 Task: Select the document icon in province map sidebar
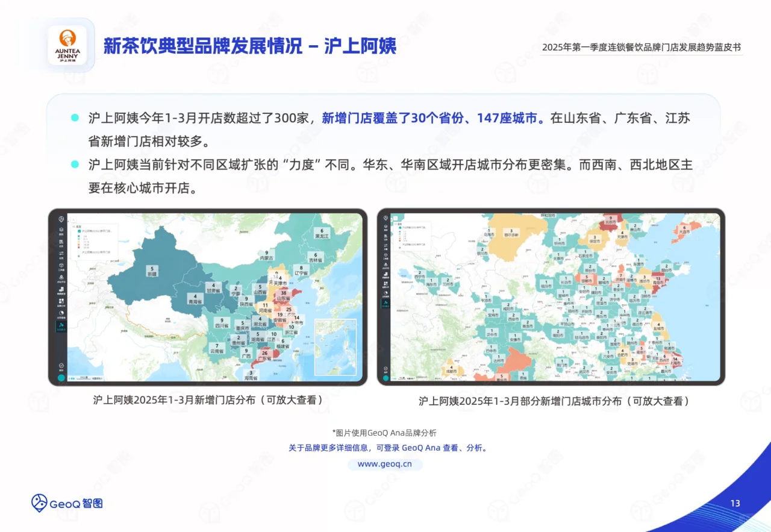(x=61, y=243)
